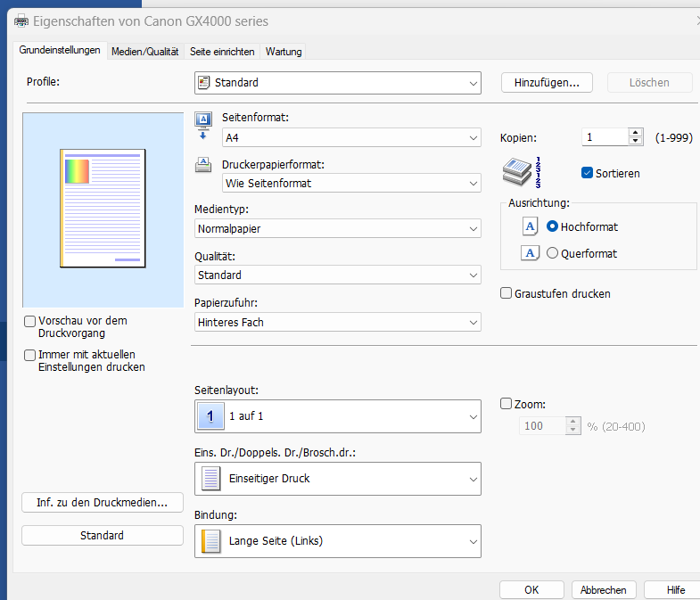Viewport: 700px width, 600px height.
Task: Click the Zoom down spinner arrow
Action: tap(572, 430)
